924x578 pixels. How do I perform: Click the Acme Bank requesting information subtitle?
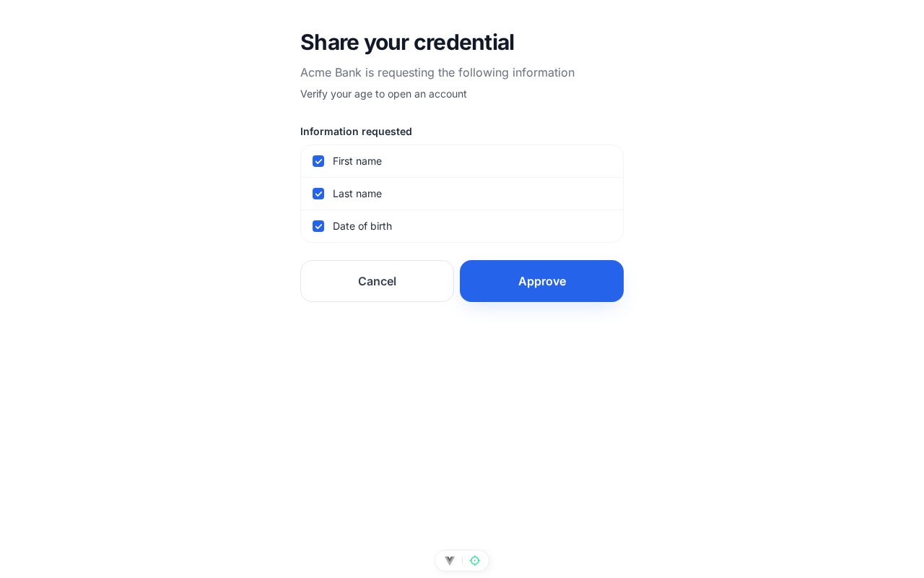(437, 72)
